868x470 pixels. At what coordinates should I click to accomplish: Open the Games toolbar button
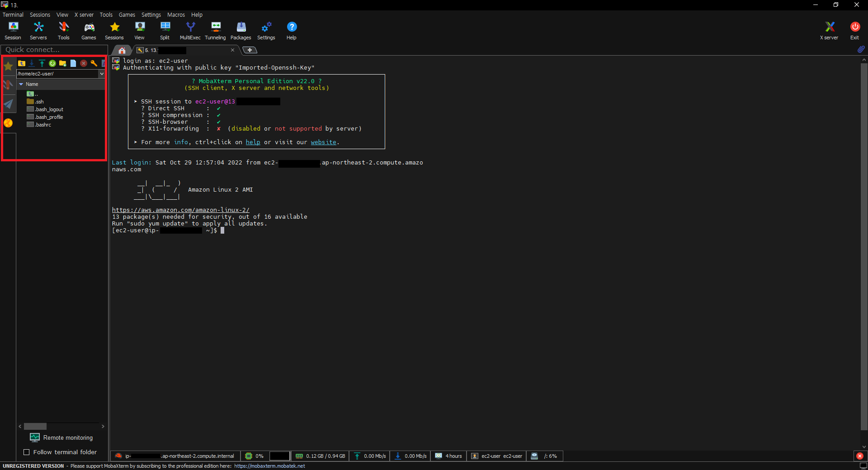pos(89,31)
